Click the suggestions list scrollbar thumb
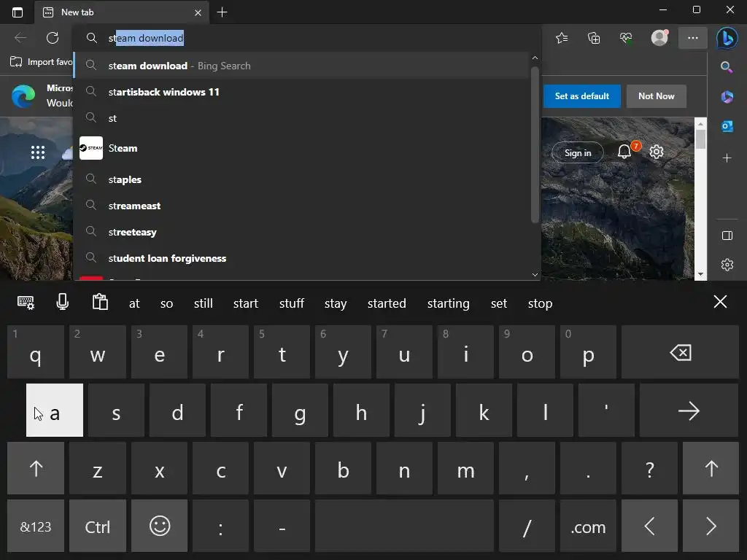 [x=535, y=144]
